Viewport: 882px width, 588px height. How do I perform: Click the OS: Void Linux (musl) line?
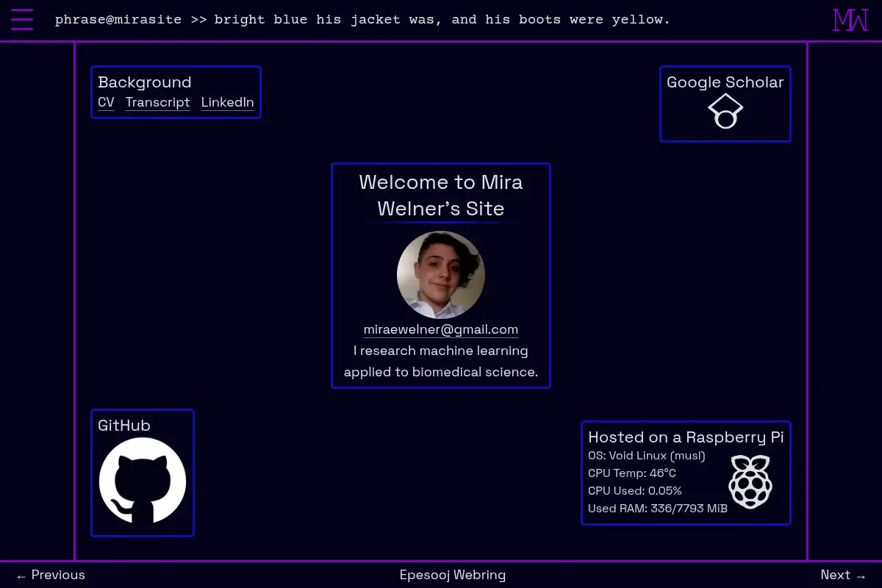pyautogui.click(x=647, y=456)
